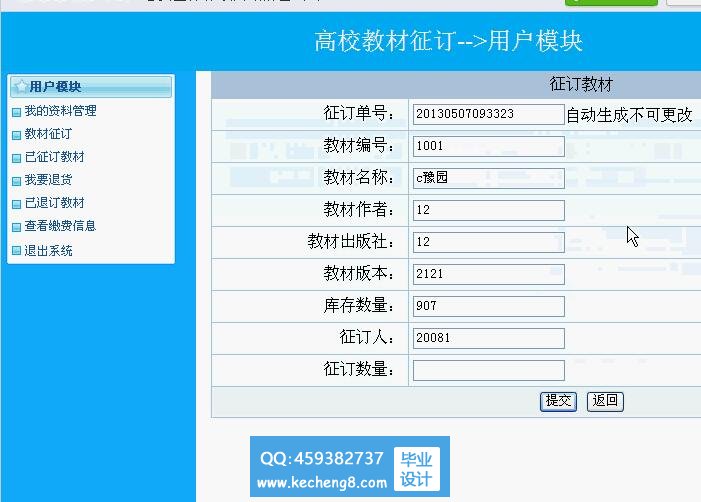Click square icon beside 退出系统
Image resolution: width=701 pixels, height=502 pixels.
17,250
